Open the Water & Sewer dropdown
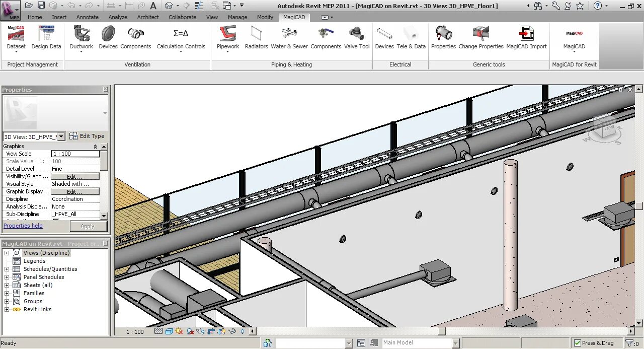This screenshot has width=644, height=349. pyautogui.click(x=289, y=38)
